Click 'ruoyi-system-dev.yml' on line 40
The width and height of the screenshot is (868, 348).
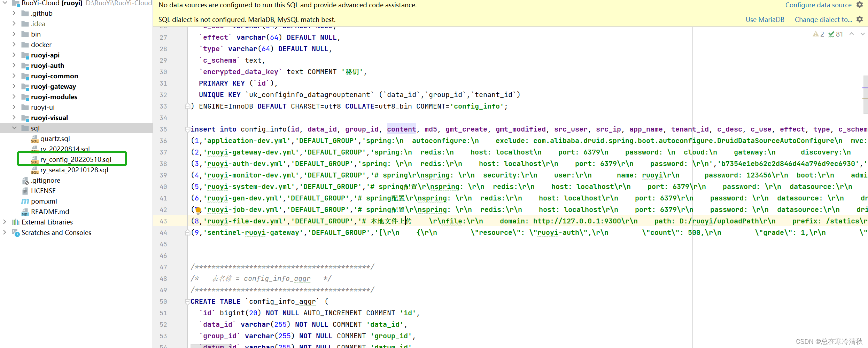click(249, 187)
